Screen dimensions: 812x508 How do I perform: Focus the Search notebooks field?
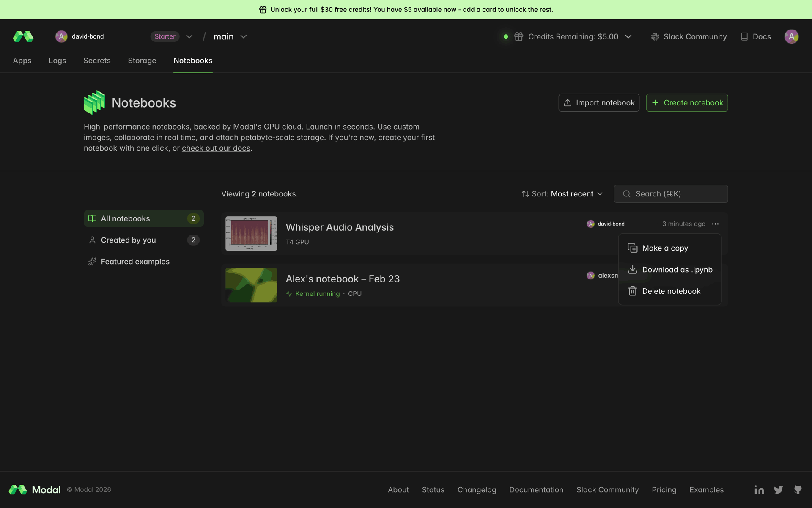pos(671,194)
